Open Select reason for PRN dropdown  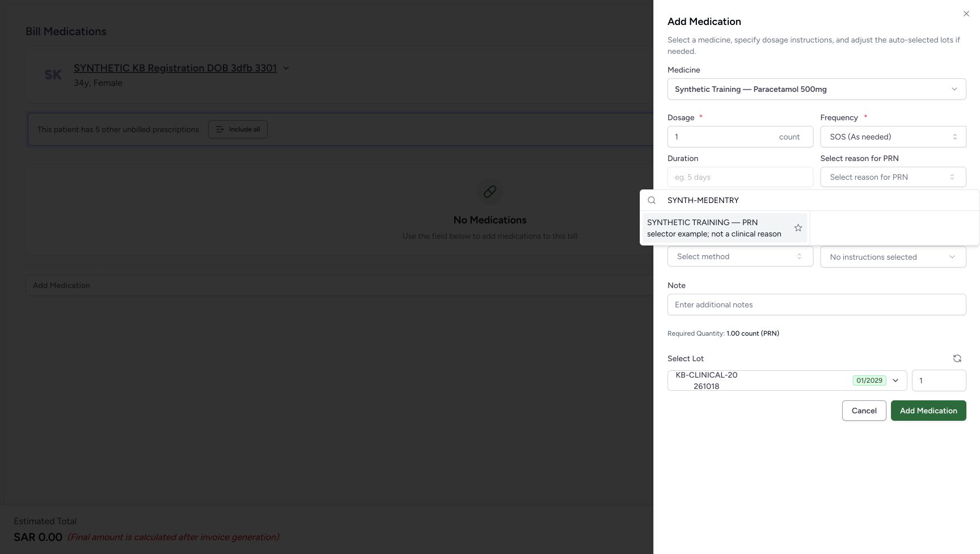[x=893, y=177]
